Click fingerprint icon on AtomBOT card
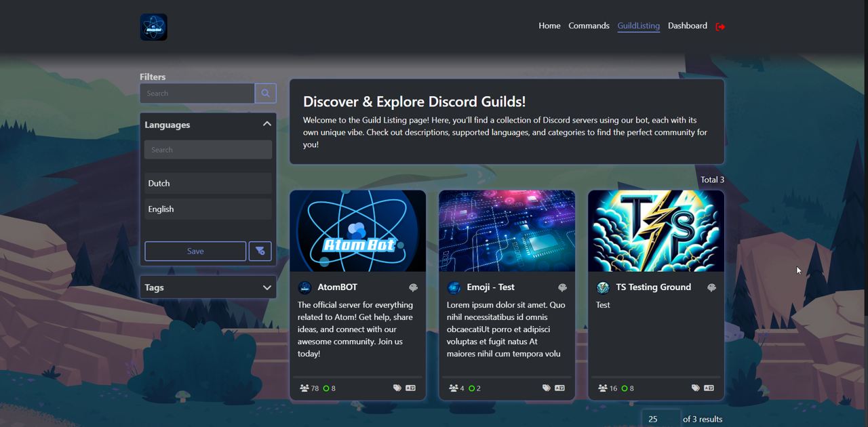The image size is (868, 427). tap(413, 288)
